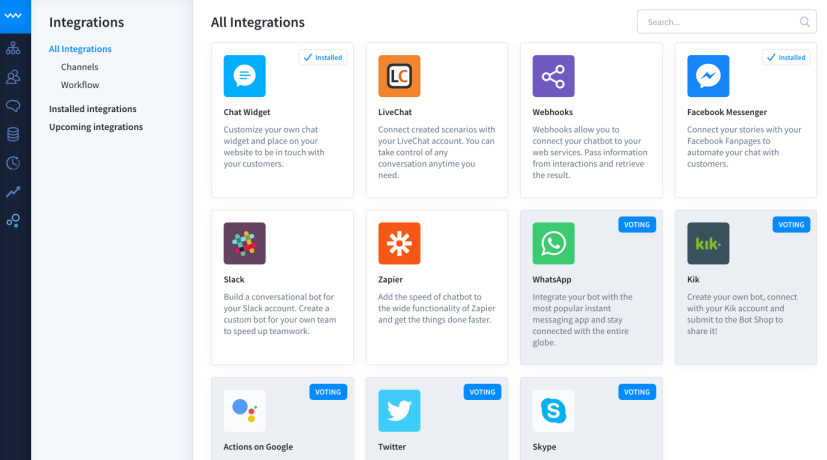This screenshot has width=827, height=460.
Task: Open the trending analytics arrow icon
Action: tap(13, 192)
